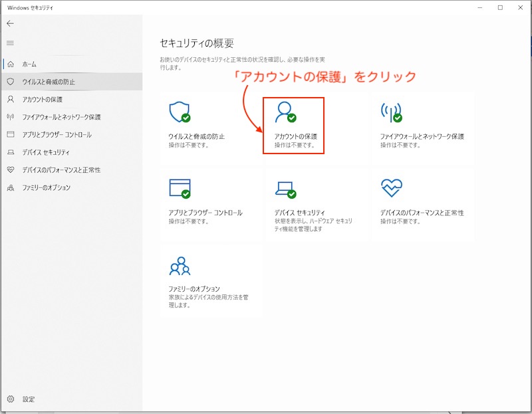The height and width of the screenshot is (414, 532).
Task: Click the person icon beside アカウントの保護 in sidebar
Action: (11, 99)
